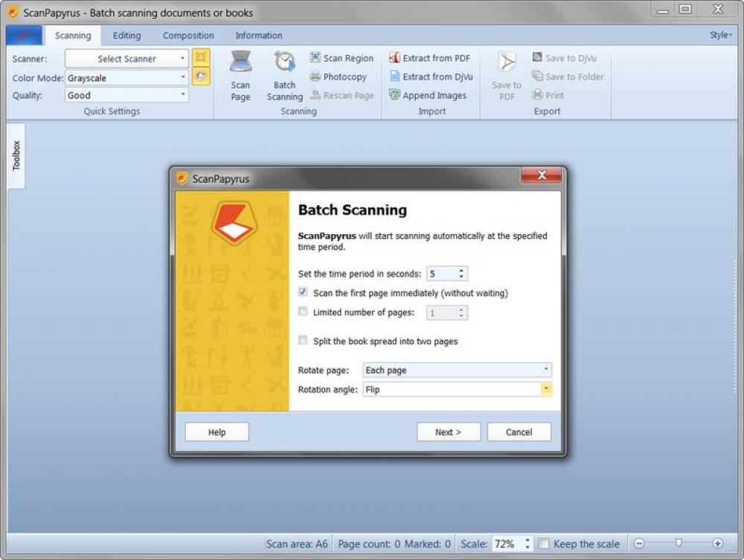Open the Composition tab
Image resolution: width=744 pixels, height=560 pixels.
pyautogui.click(x=188, y=36)
